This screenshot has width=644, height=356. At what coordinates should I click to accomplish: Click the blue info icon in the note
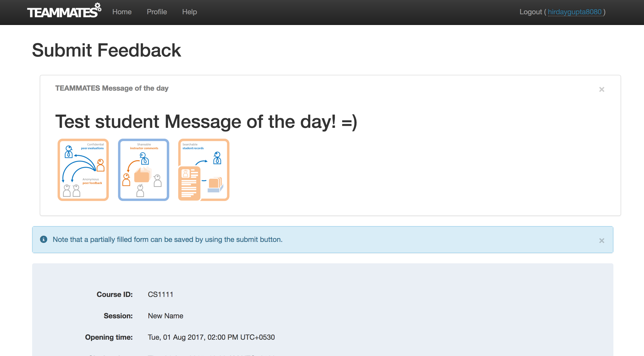[44, 239]
